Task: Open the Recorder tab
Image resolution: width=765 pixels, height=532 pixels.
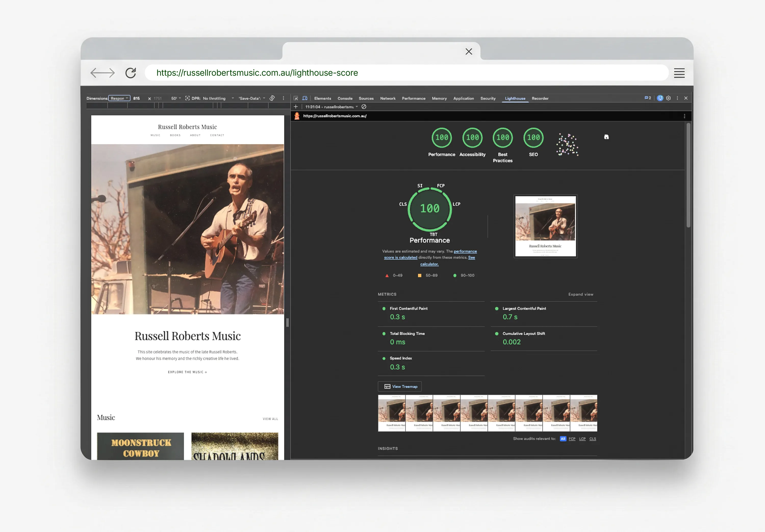Action: (x=540, y=98)
